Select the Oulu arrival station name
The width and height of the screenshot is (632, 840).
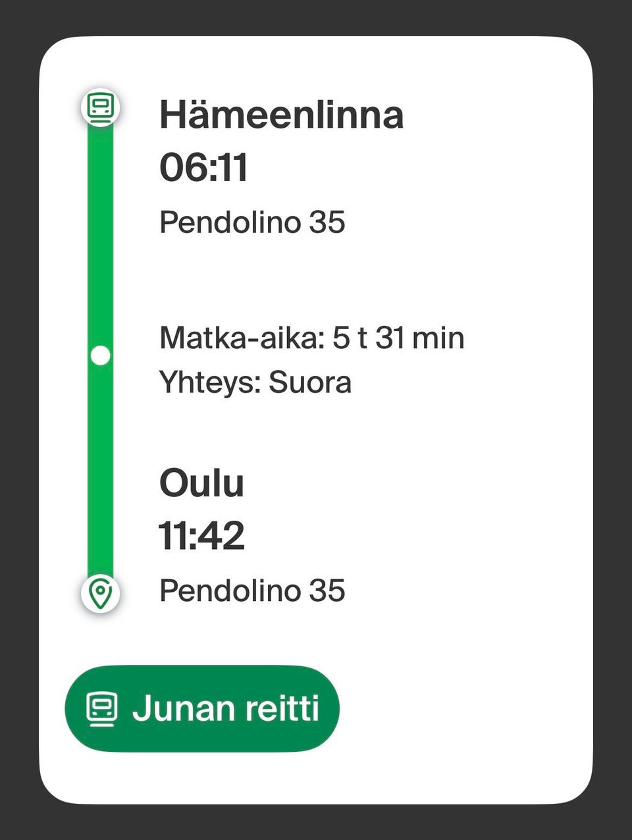(201, 483)
